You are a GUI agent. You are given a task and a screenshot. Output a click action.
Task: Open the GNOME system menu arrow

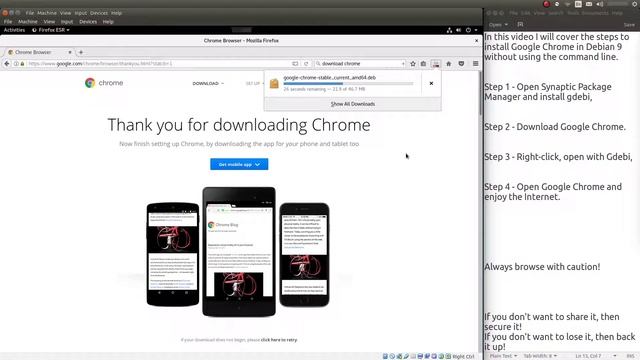tap(476, 30)
